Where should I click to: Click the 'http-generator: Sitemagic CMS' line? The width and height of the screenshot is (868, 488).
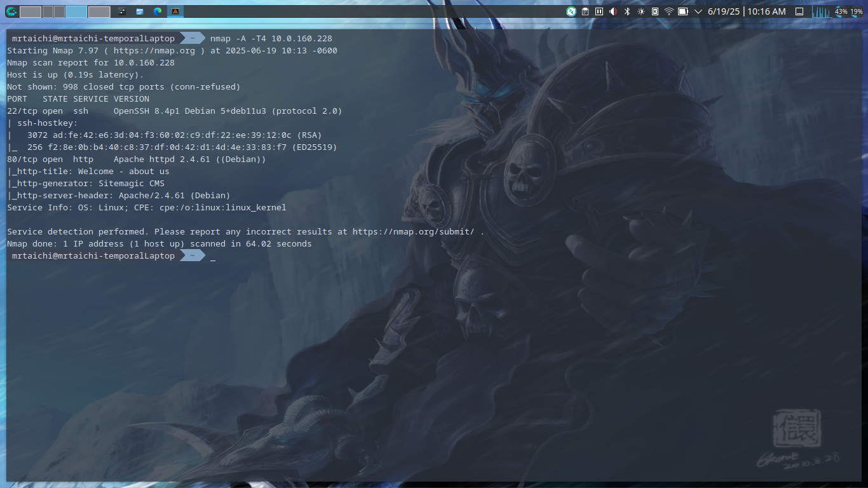tap(86, 184)
